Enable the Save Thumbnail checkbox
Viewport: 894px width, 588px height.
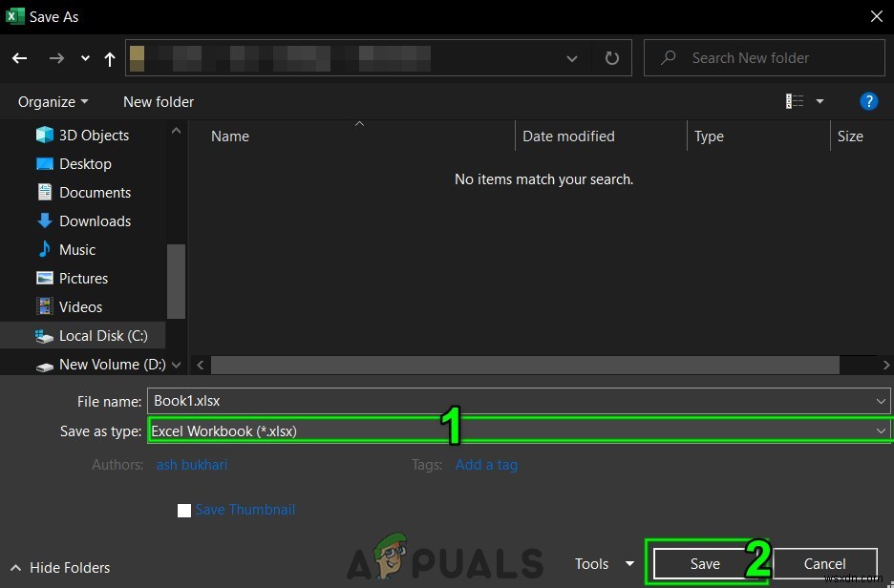point(184,511)
